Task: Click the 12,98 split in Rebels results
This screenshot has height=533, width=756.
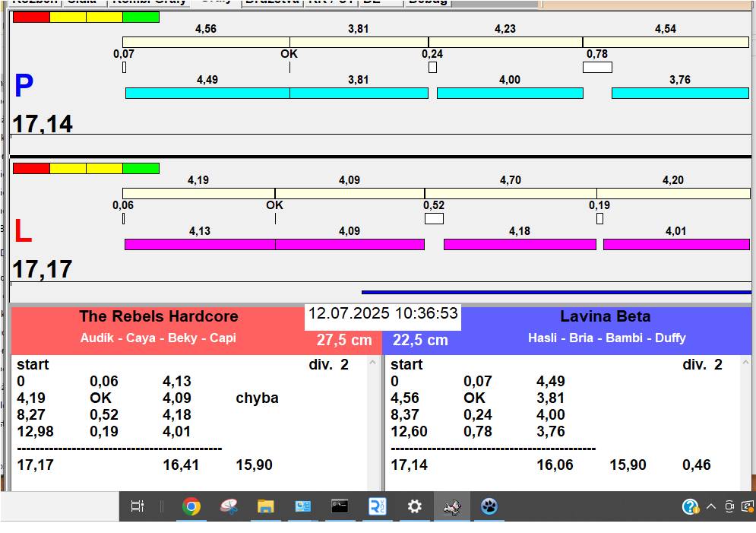Action: [x=35, y=431]
